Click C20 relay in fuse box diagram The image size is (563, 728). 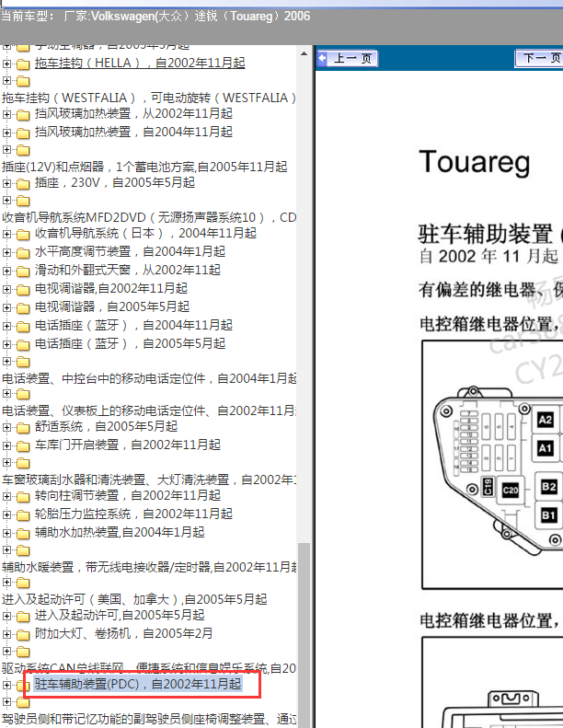click(x=510, y=490)
